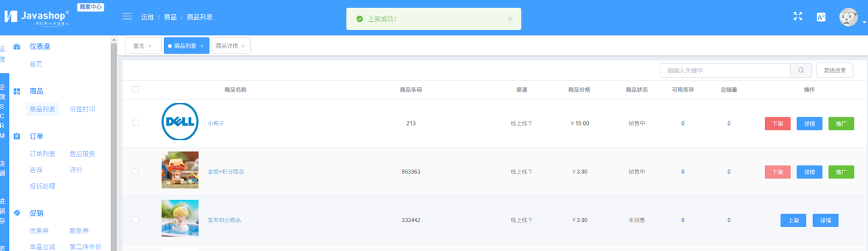
Task: Click 推广 for 金额+积分商品
Action: pyautogui.click(x=841, y=172)
